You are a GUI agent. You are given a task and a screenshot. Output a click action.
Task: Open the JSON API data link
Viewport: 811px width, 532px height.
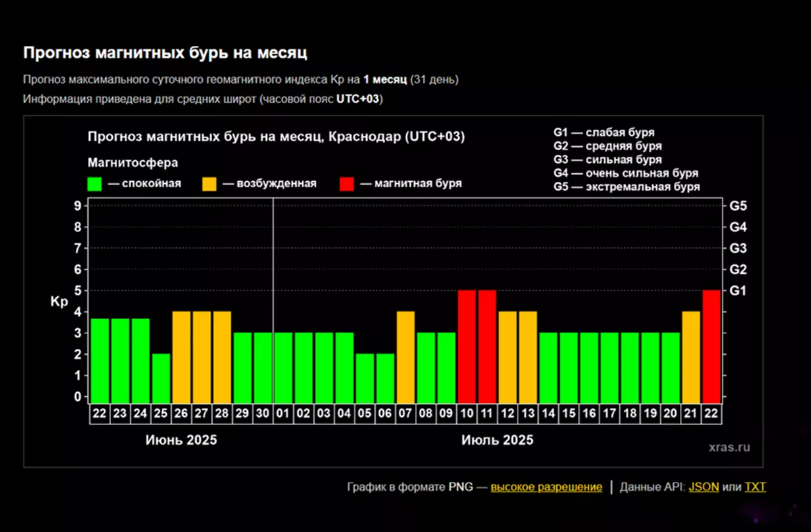click(704, 487)
